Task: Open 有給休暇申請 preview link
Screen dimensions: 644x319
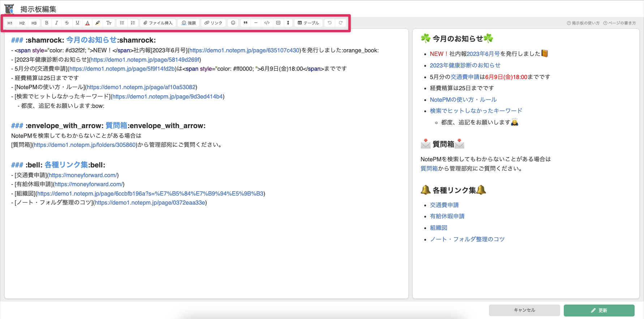Action: pyautogui.click(x=447, y=216)
